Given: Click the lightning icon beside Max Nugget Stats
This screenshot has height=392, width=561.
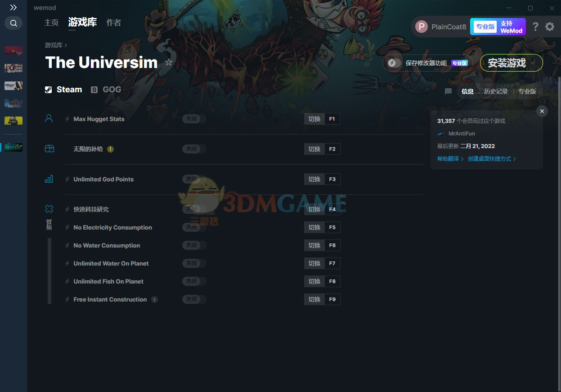Looking at the screenshot, I should (x=67, y=119).
